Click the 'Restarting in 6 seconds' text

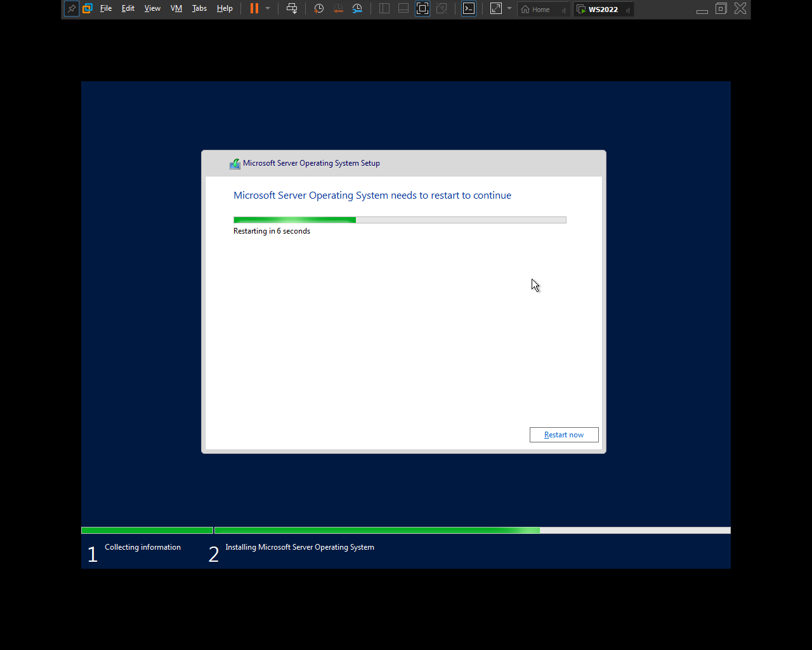tap(272, 231)
